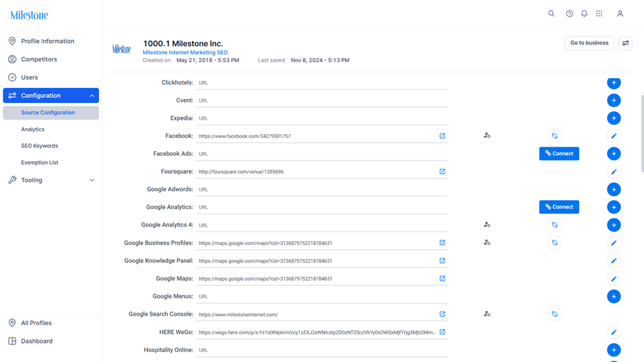The height and width of the screenshot is (362, 644).
Task: Open Google Business Profiles external link icon
Action: 443,243
